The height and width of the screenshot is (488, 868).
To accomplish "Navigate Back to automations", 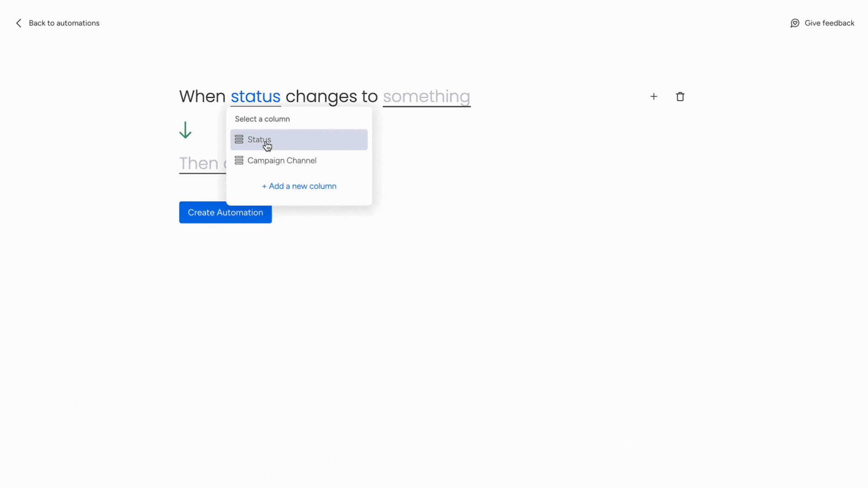I will click(x=64, y=23).
